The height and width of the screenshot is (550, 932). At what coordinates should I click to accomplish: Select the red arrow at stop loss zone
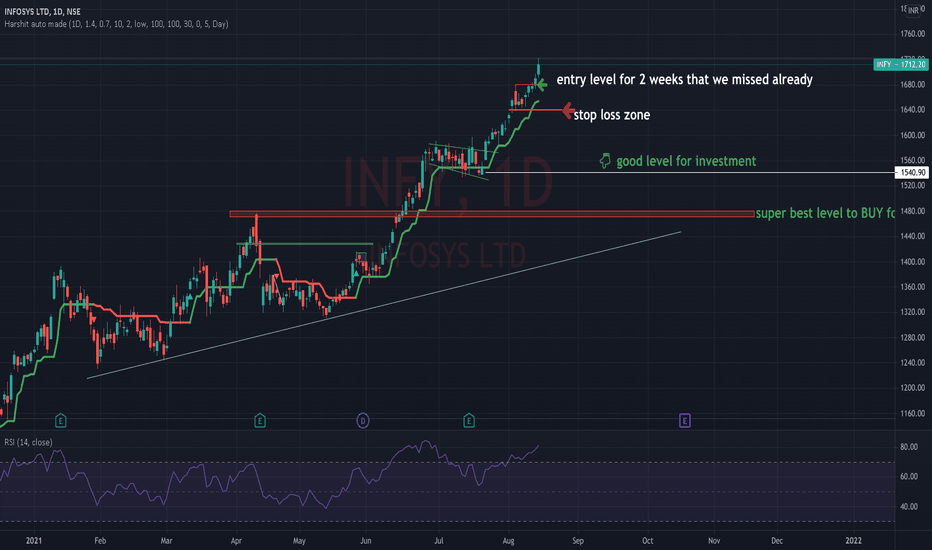pos(568,110)
